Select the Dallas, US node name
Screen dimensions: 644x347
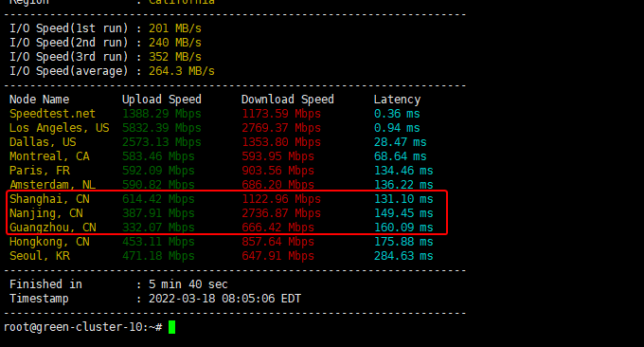(x=43, y=142)
